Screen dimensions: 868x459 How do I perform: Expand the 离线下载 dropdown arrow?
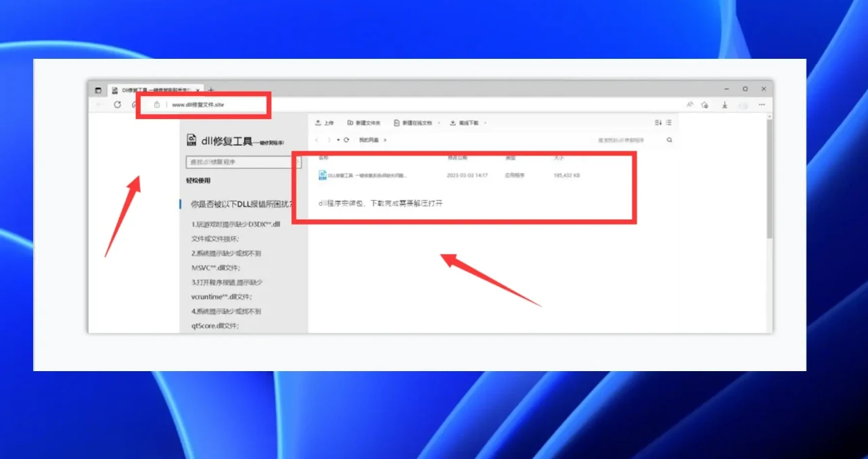[485, 123]
